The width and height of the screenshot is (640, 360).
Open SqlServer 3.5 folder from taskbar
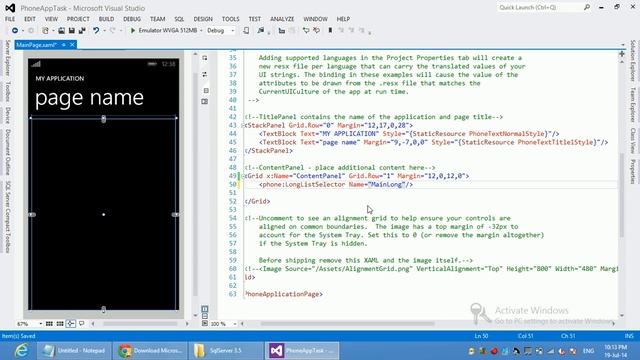pos(226,351)
